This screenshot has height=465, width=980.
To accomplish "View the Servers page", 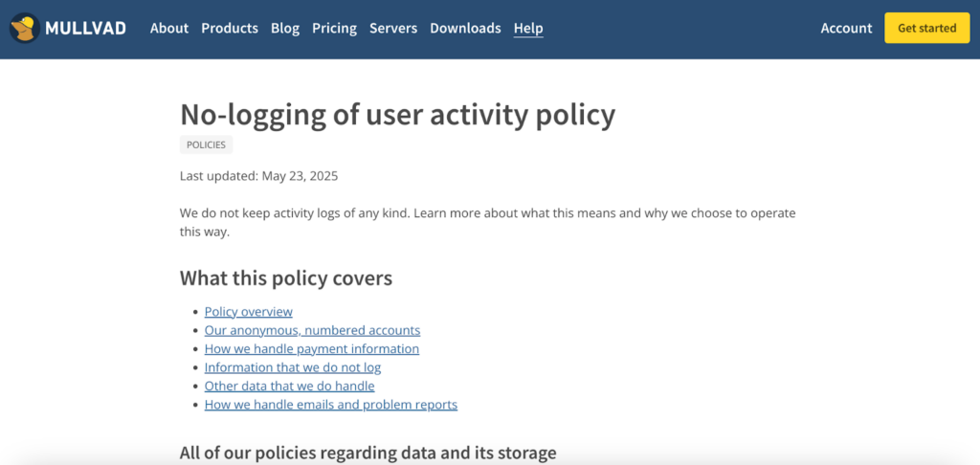I will [393, 28].
